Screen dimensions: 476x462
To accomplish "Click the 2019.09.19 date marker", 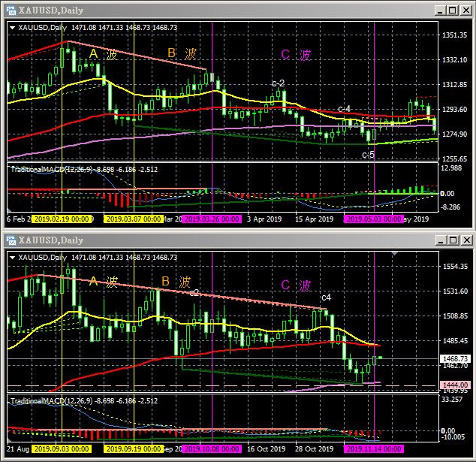I will 133,448.
